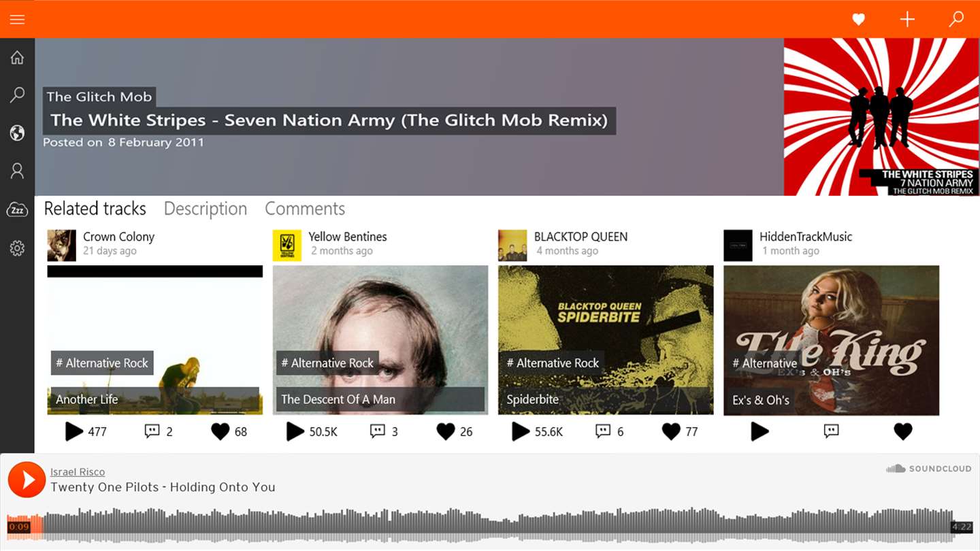This screenshot has height=551, width=980.
Task: Select the Related tracks tab
Action: (x=95, y=209)
